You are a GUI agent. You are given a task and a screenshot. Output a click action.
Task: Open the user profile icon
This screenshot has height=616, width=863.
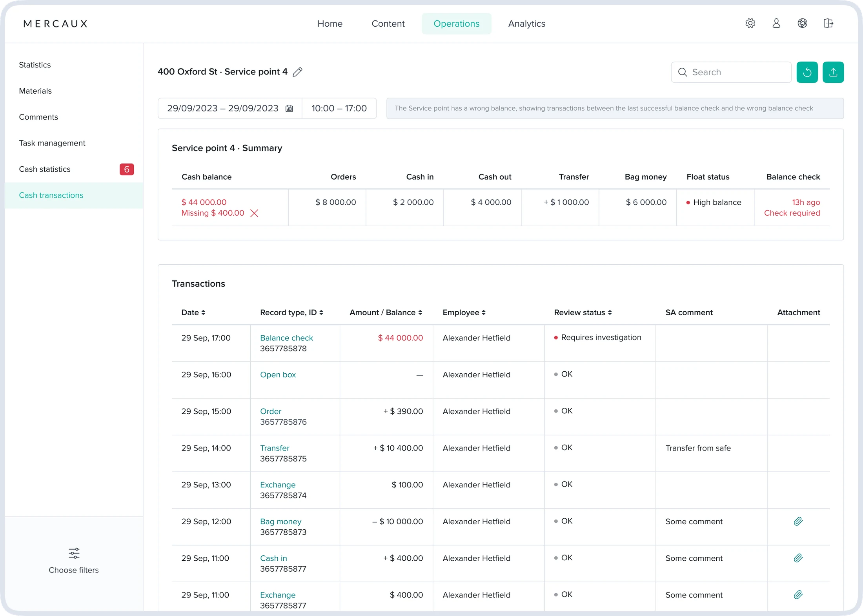[x=776, y=23]
